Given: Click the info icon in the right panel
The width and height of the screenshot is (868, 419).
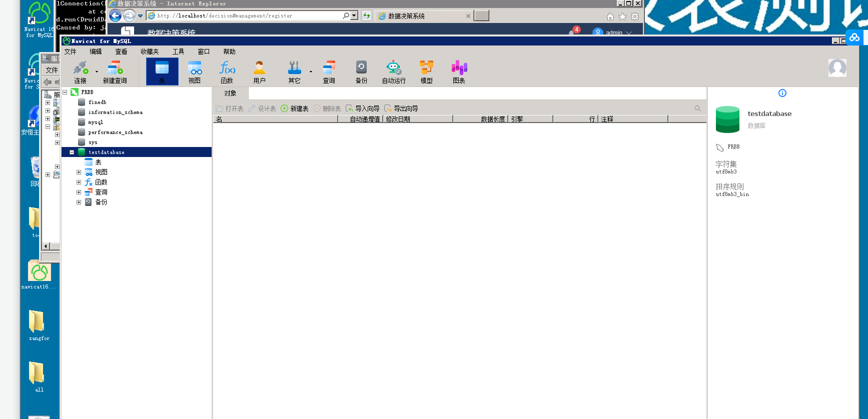Looking at the screenshot, I should (782, 93).
